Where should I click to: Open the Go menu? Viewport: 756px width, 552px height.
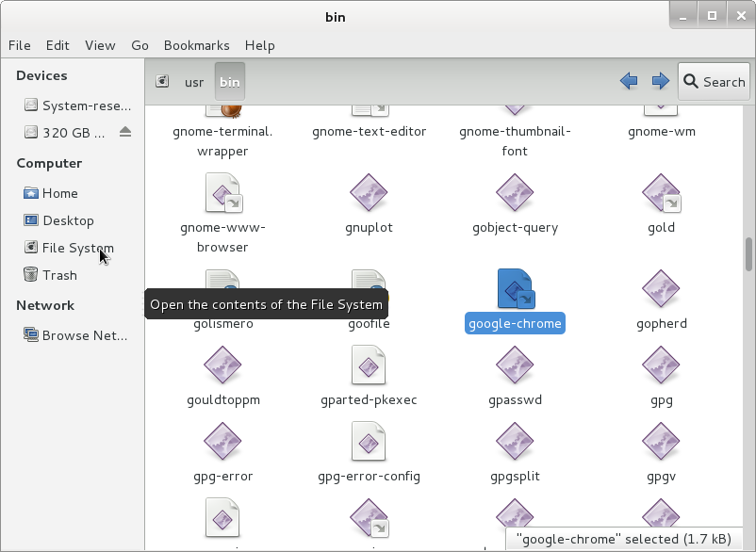[x=140, y=45]
